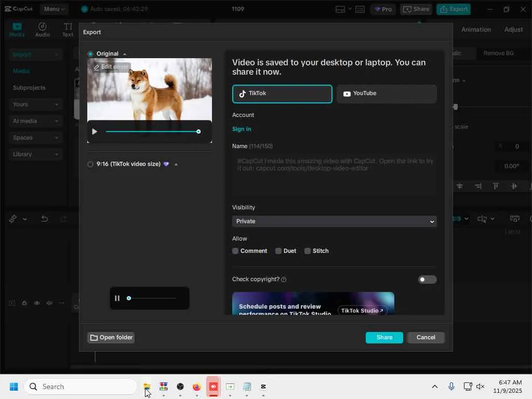The image size is (532, 399).
Task: Click the align distribute vertical icon
Action: click(x=460, y=187)
